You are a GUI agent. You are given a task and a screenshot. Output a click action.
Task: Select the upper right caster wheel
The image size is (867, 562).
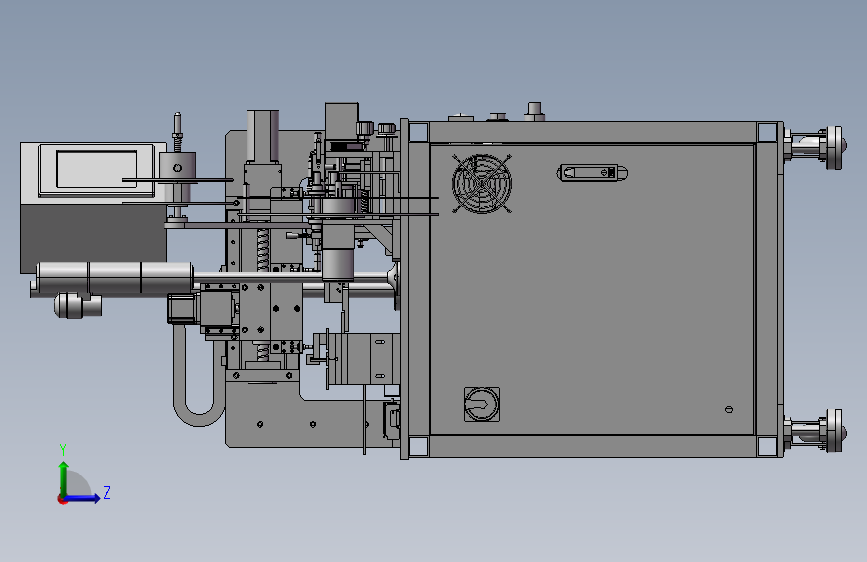click(x=834, y=147)
